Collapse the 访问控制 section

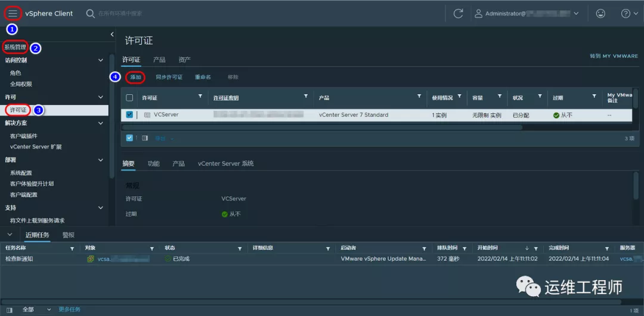(x=101, y=60)
